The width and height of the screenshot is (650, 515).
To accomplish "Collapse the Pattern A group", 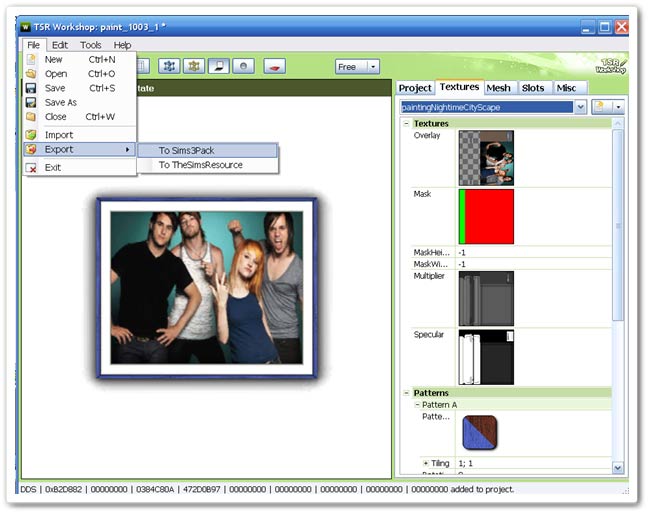I will pyautogui.click(x=418, y=405).
